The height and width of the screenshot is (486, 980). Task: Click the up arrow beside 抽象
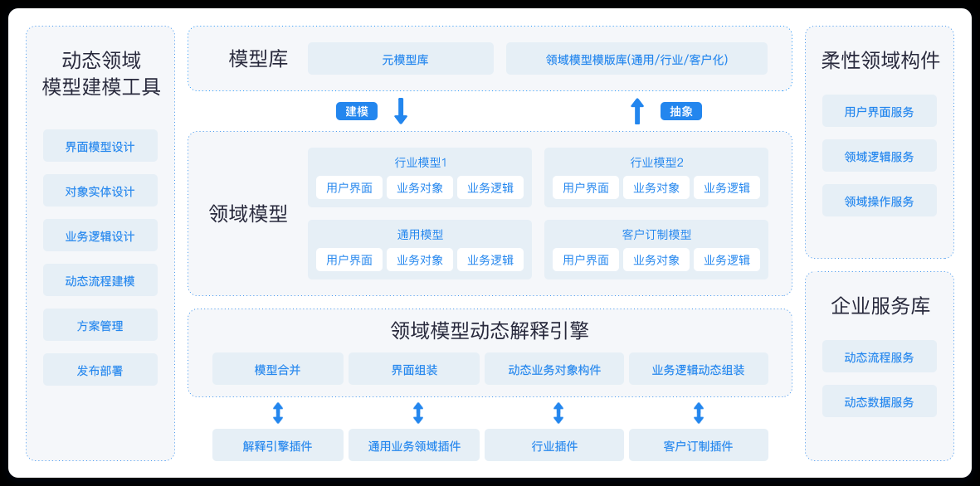click(636, 111)
